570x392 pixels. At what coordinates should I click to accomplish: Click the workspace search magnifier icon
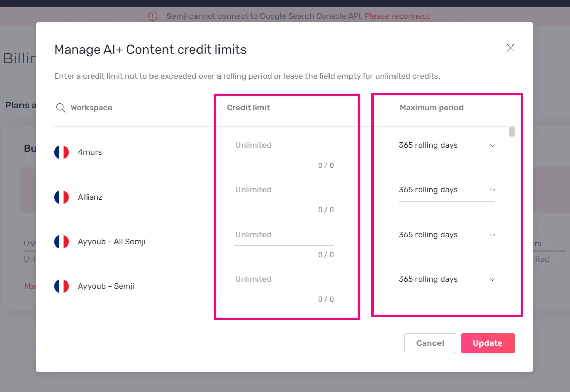click(61, 108)
